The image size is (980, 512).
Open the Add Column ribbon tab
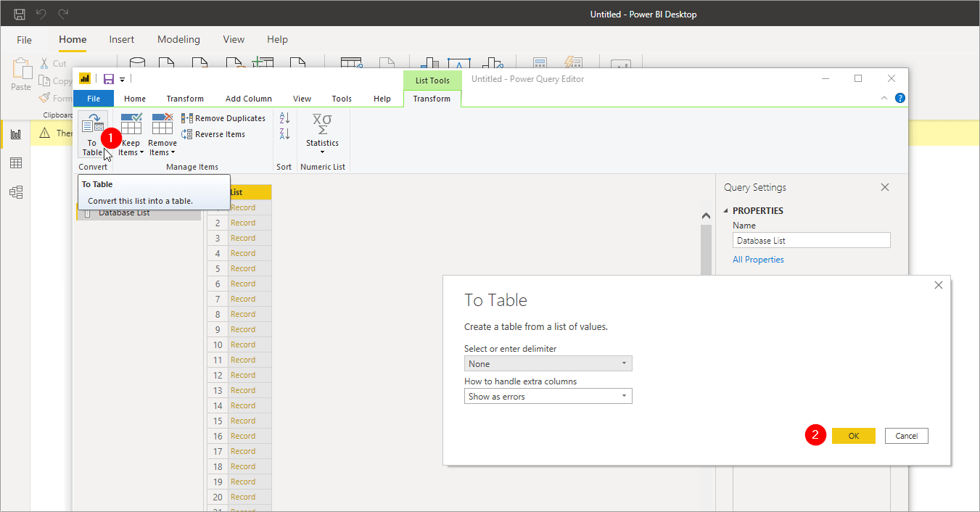(248, 99)
